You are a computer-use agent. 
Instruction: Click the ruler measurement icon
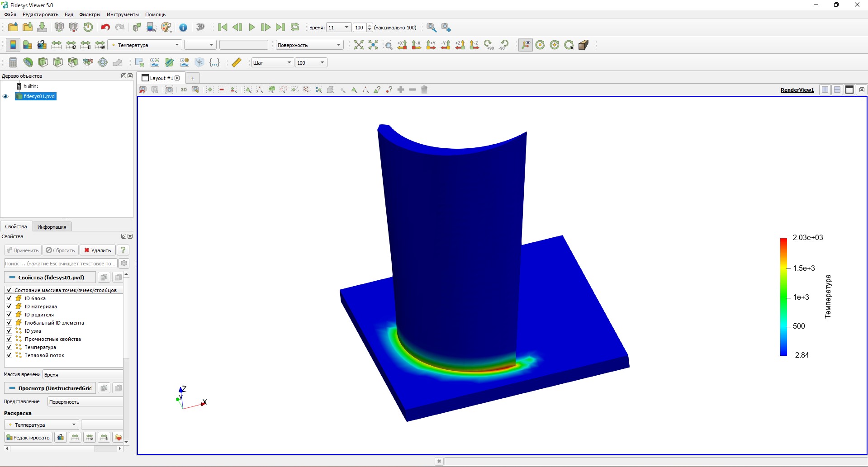click(236, 62)
